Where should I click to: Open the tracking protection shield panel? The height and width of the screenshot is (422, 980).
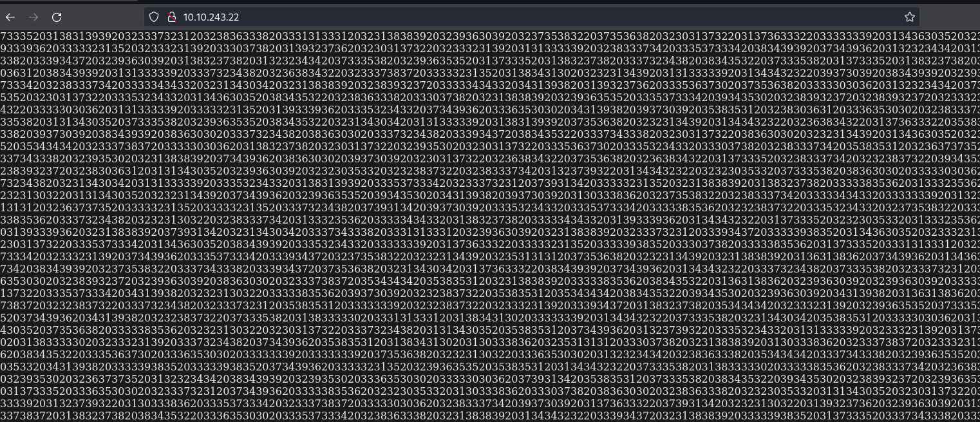point(153,17)
